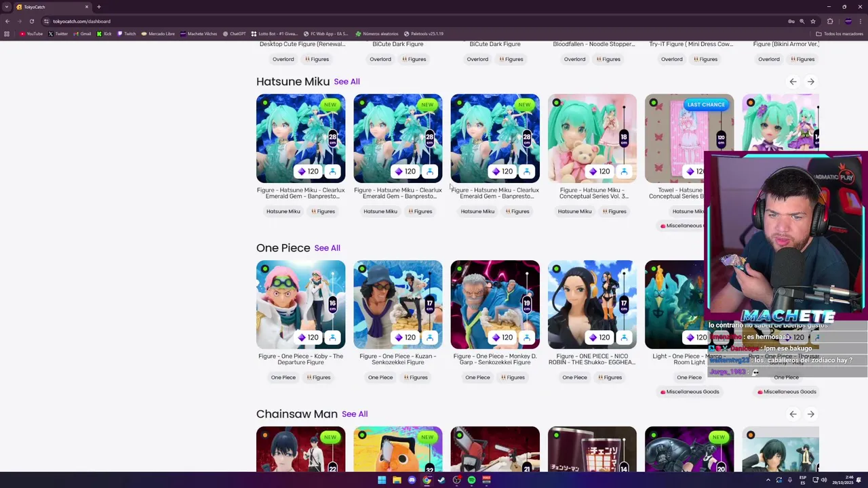The width and height of the screenshot is (868, 488).
Task: Click the play icon on Nico Robin figure
Action: 624,338
